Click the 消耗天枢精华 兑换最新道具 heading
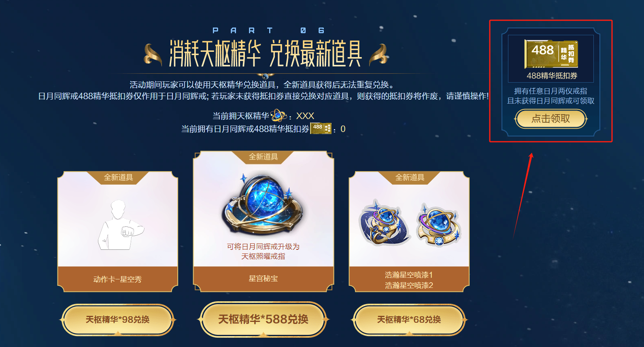The height and width of the screenshot is (347, 644). coord(266,53)
